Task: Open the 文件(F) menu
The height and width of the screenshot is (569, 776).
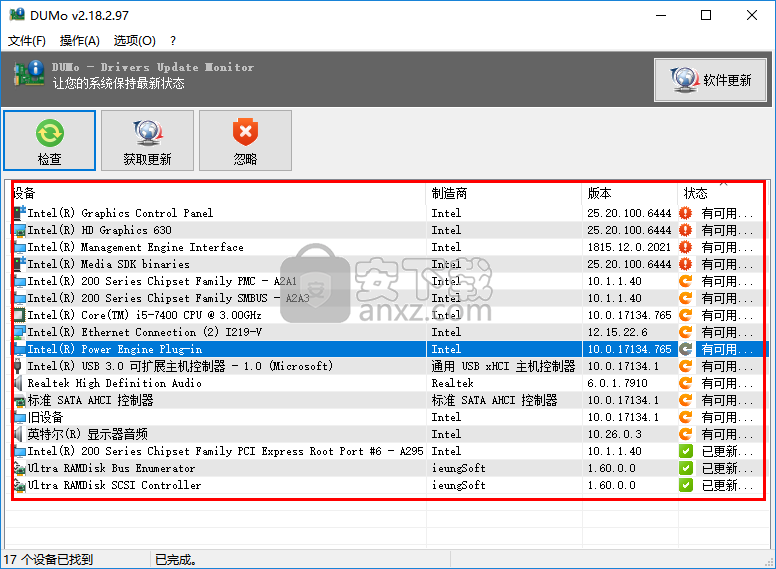Action: point(27,41)
